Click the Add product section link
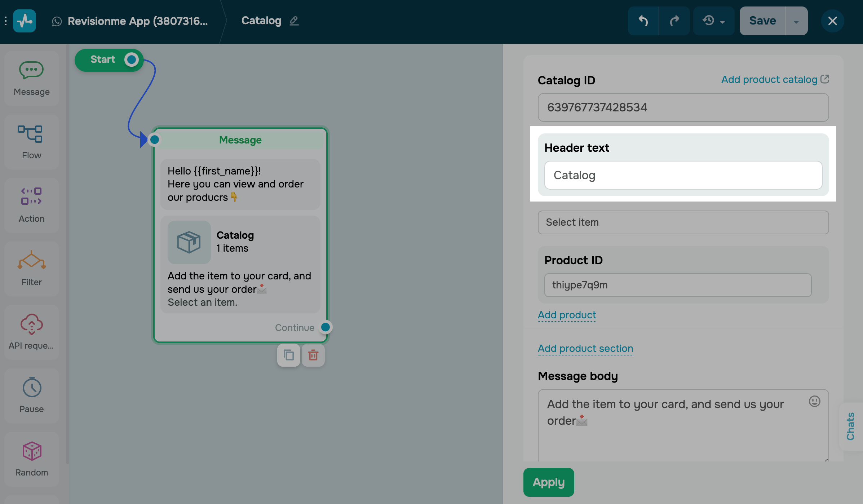Image resolution: width=863 pixels, height=504 pixels. pyautogui.click(x=585, y=349)
